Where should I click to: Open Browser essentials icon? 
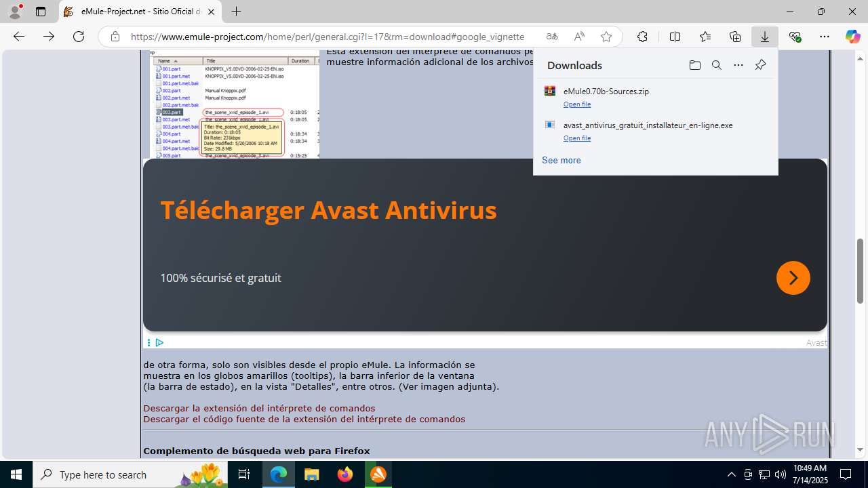[795, 37]
